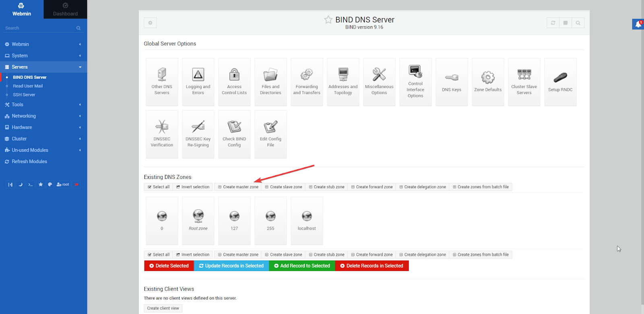Viewport: 644px width, 314px height.
Task: Open the 255 zone
Action: 270,221
